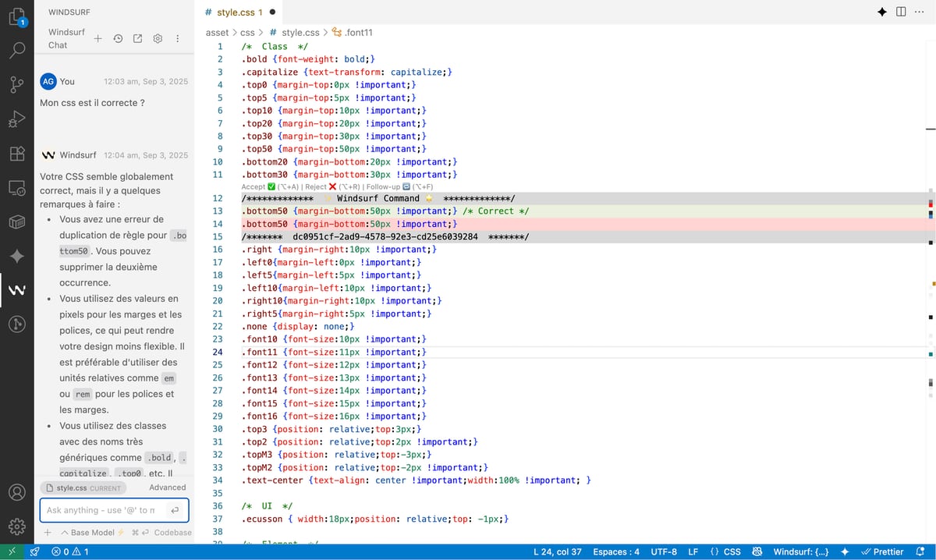This screenshot has width=936, height=560.
Task: Change end of line sequence LF
Action: (x=693, y=551)
